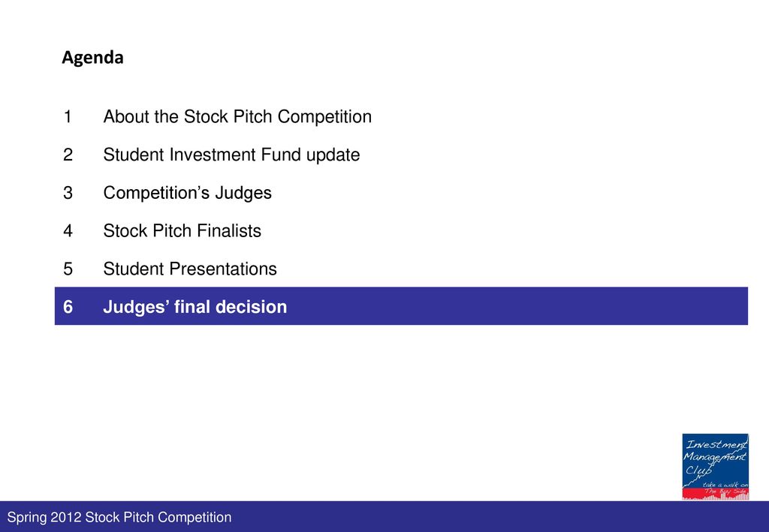
Task: Click the bold number 6 in blue bar
Action: [x=68, y=307]
